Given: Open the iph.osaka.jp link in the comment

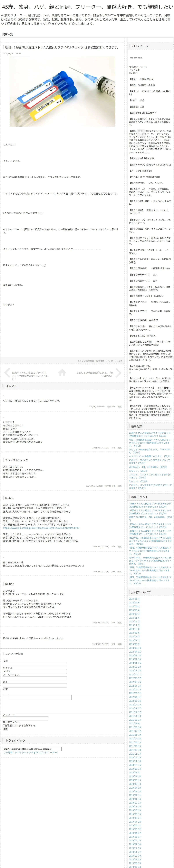Looking at the screenshot, I should [x=41, y=528].
